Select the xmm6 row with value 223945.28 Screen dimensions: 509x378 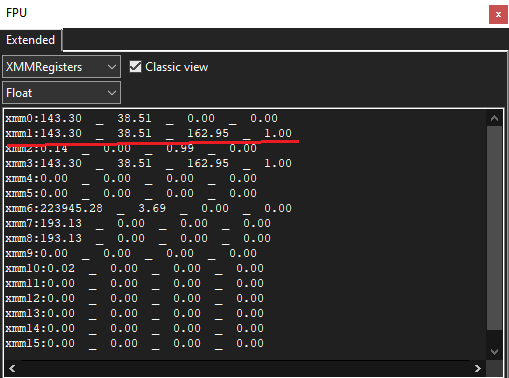(x=149, y=208)
